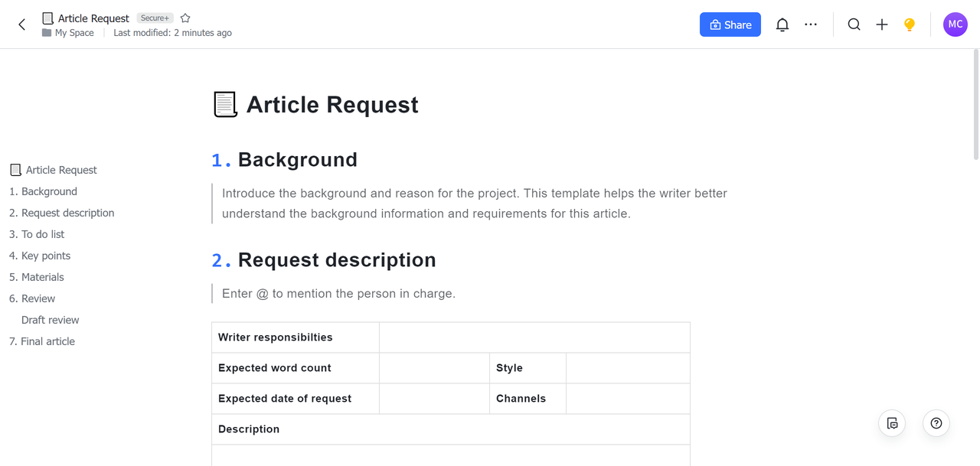The width and height of the screenshot is (980, 466).
Task: Click the help question mark button
Action: click(936, 423)
